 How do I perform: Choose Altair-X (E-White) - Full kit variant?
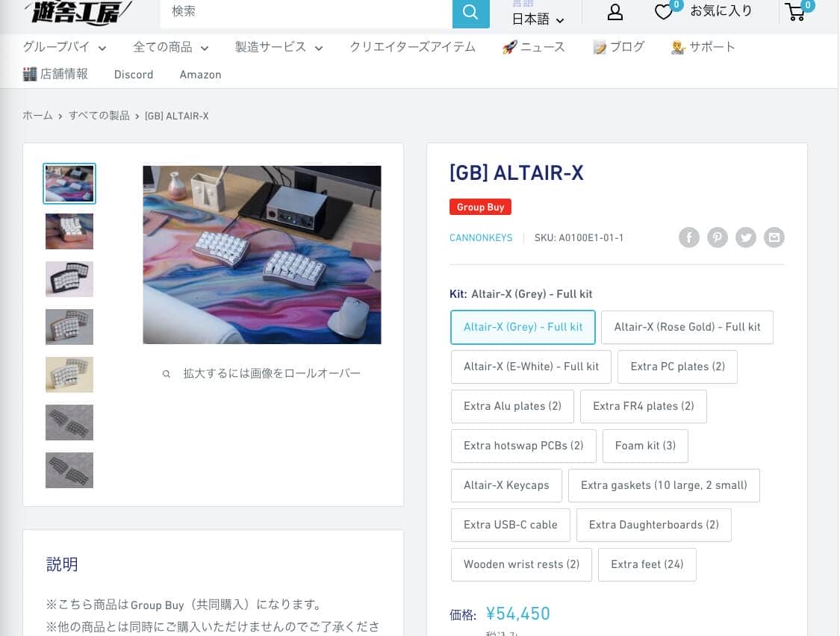[x=531, y=367]
